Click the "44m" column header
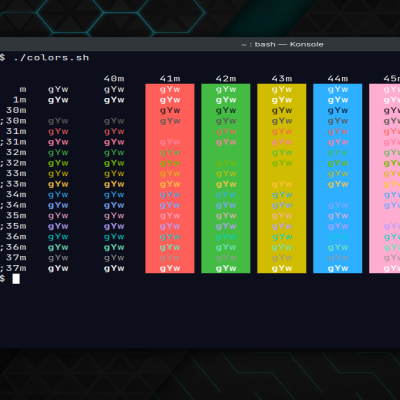400x400 pixels. pyautogui.click(x=338, y=79)
